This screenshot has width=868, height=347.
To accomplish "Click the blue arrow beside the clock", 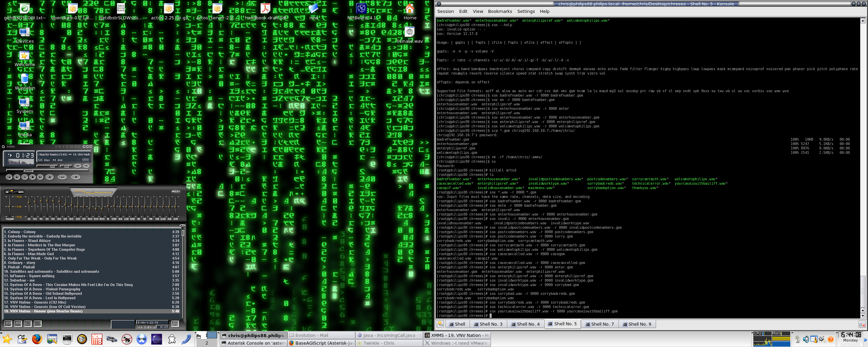I will coord(866,341).
